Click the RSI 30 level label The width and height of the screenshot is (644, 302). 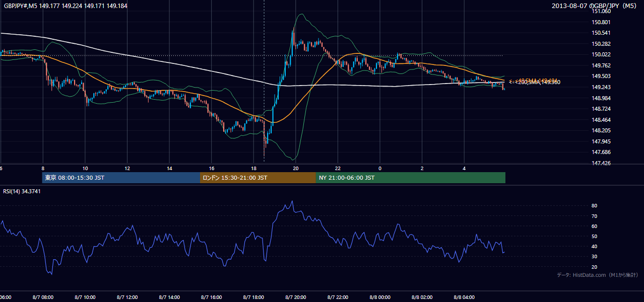point(595,256)
